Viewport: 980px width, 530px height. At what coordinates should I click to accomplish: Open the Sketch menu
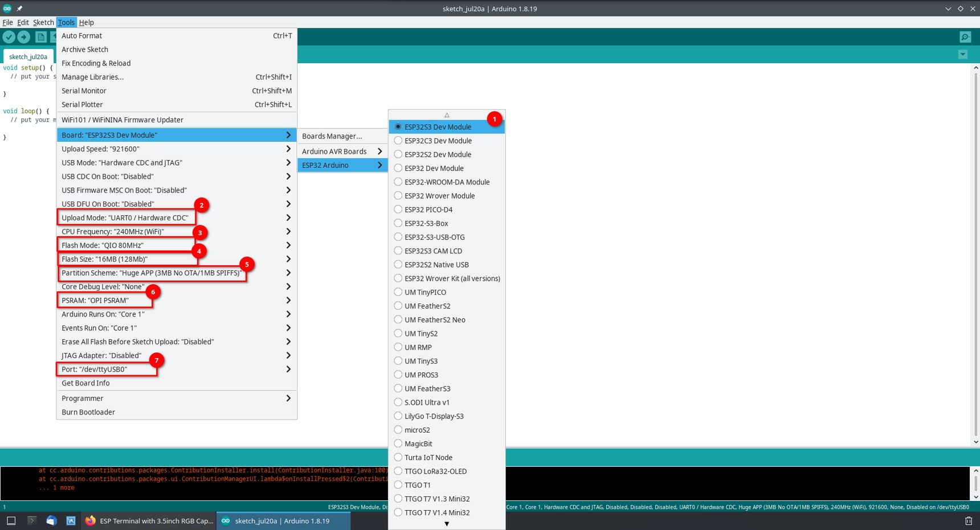click(x=43, y=22)
